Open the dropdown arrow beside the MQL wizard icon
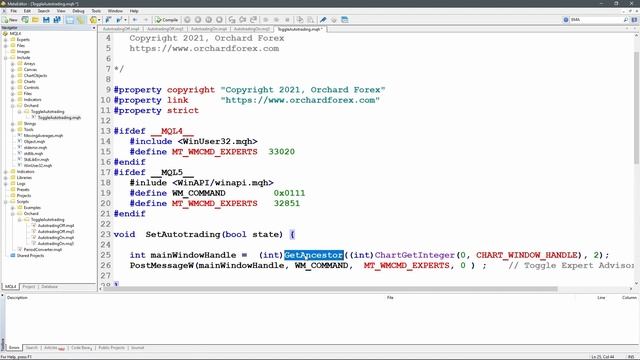 click(x=99, y=20)
